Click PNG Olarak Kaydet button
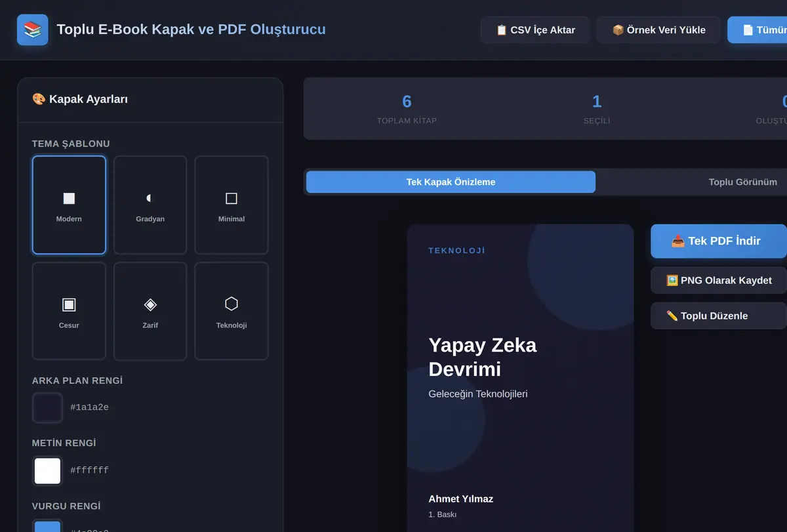 [719, 280]
